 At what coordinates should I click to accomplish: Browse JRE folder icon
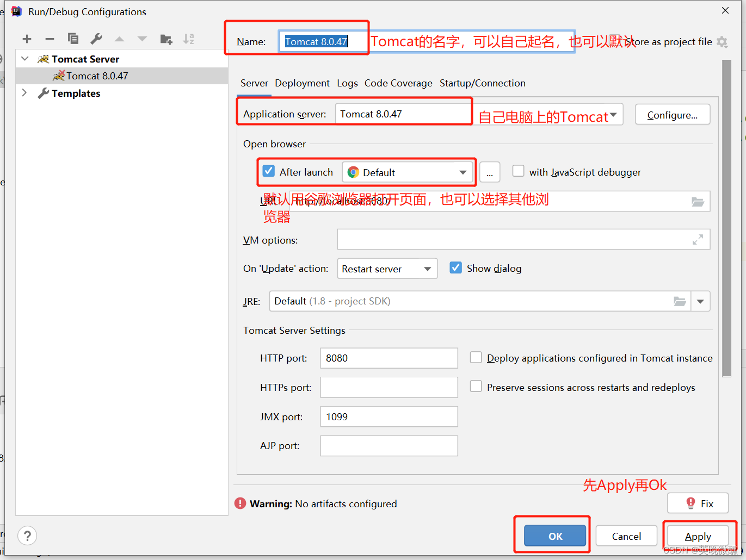click(x=680, y=301)
